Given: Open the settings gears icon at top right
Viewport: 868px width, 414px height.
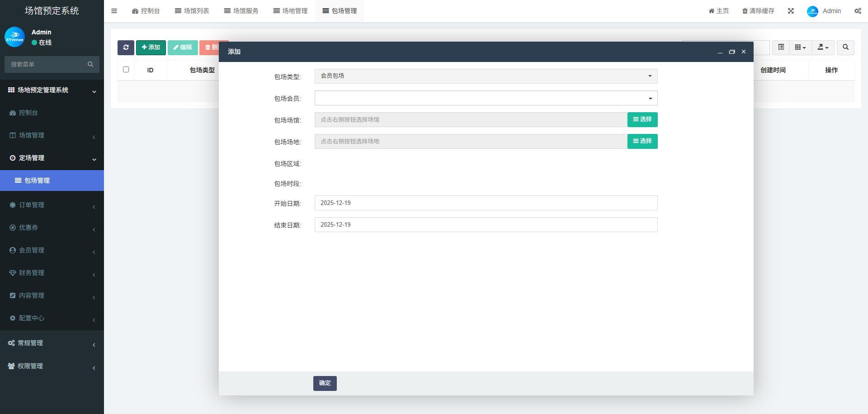Looking at the screenshot, I should pos(858,11).
